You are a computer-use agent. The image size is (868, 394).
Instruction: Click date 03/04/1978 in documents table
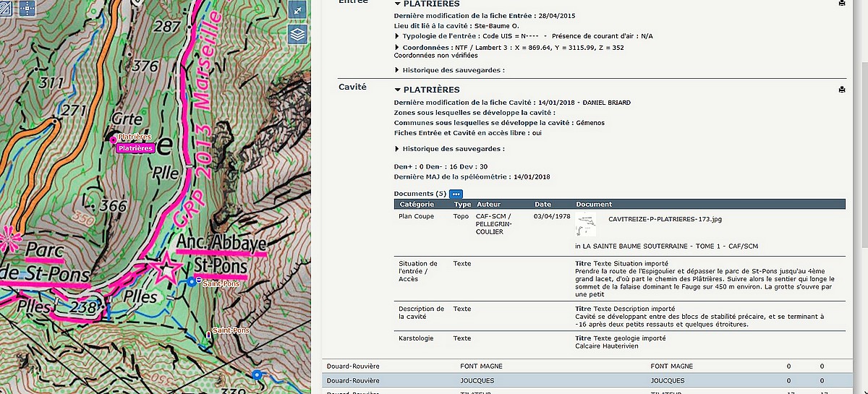[551, 216]
